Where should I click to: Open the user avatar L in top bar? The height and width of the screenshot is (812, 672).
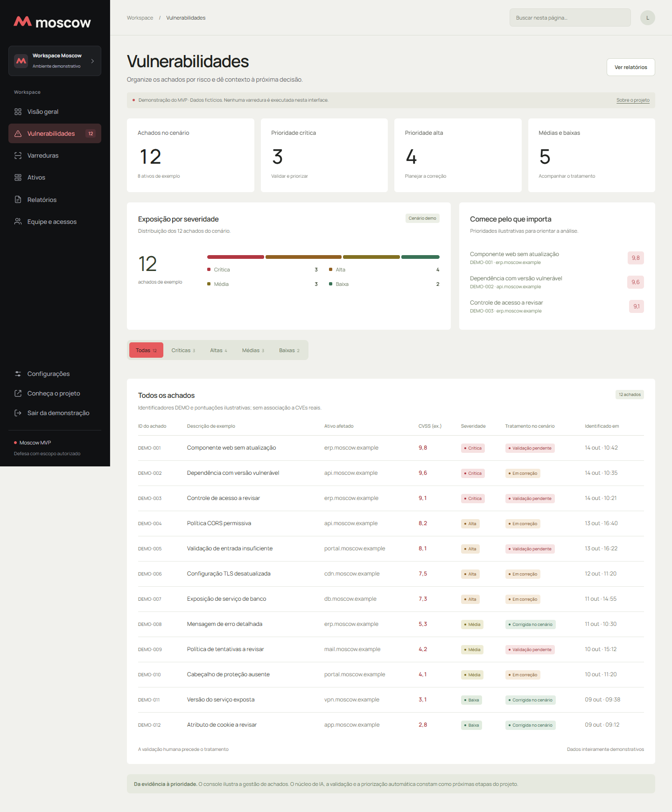click(647, 18)
